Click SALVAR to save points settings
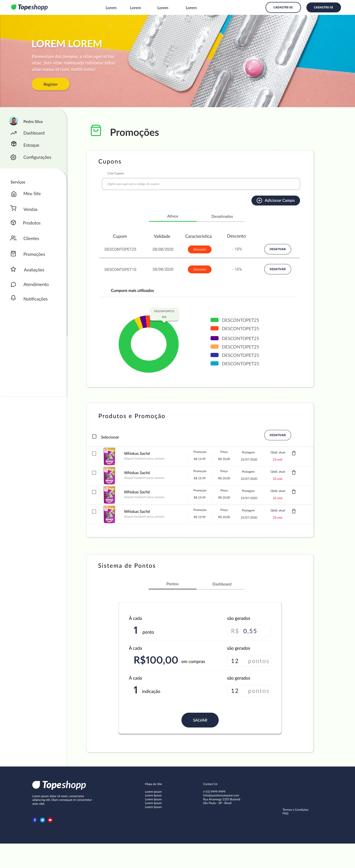355x868 pixels. 200,720
